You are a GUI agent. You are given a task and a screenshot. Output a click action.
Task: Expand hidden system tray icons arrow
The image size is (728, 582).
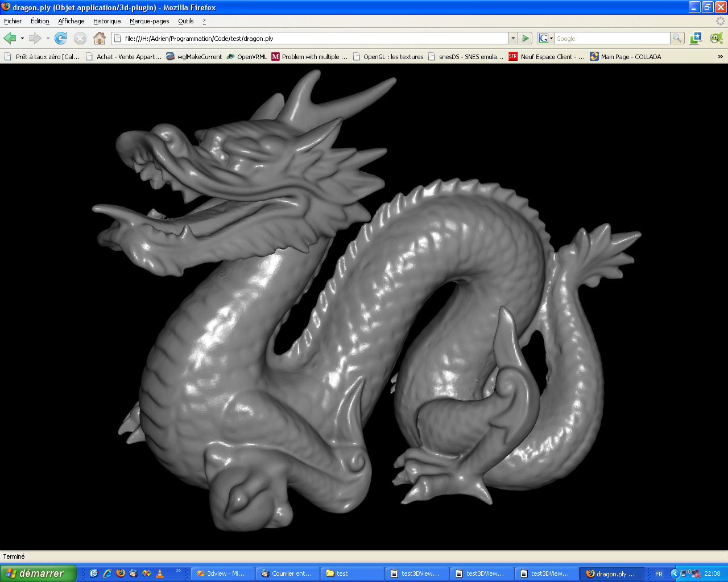(x=675, y=573)
